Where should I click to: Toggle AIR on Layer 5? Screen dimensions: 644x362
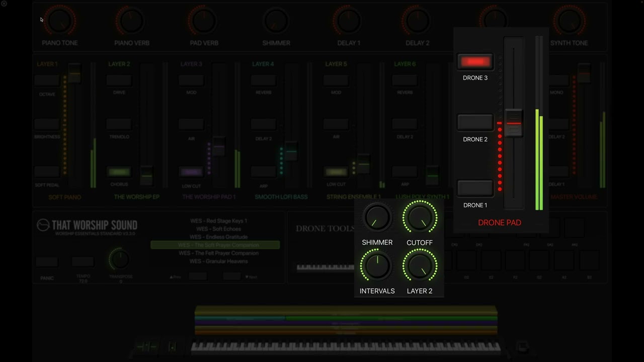[x=336, y=124]
